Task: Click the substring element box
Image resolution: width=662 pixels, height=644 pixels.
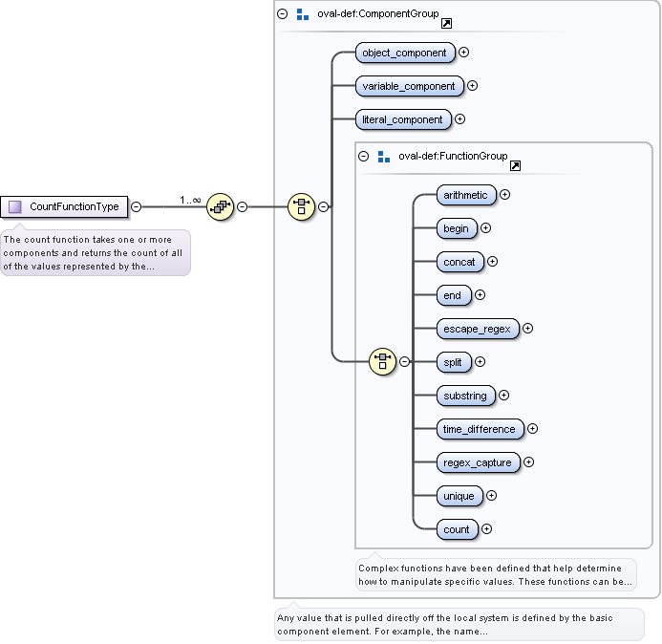Action: [x=465, y=396]
